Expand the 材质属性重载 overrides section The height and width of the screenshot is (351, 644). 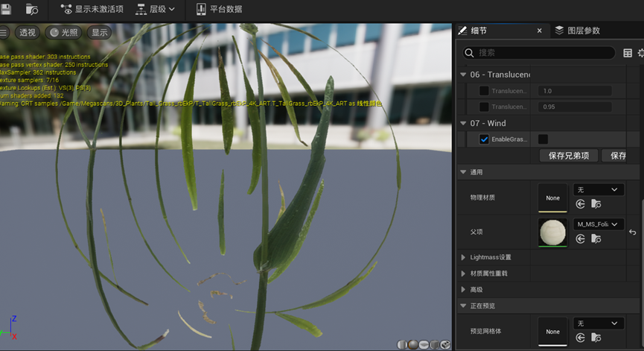463,273
